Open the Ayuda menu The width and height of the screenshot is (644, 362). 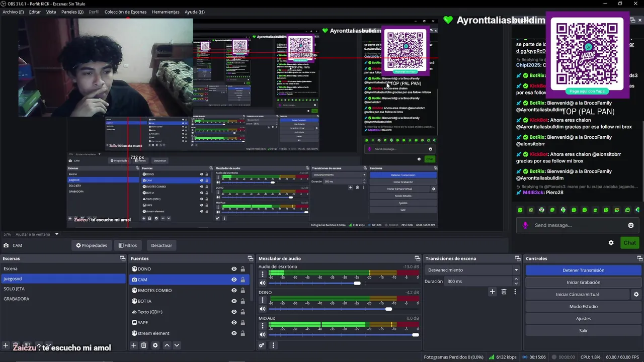coord(194,12)
